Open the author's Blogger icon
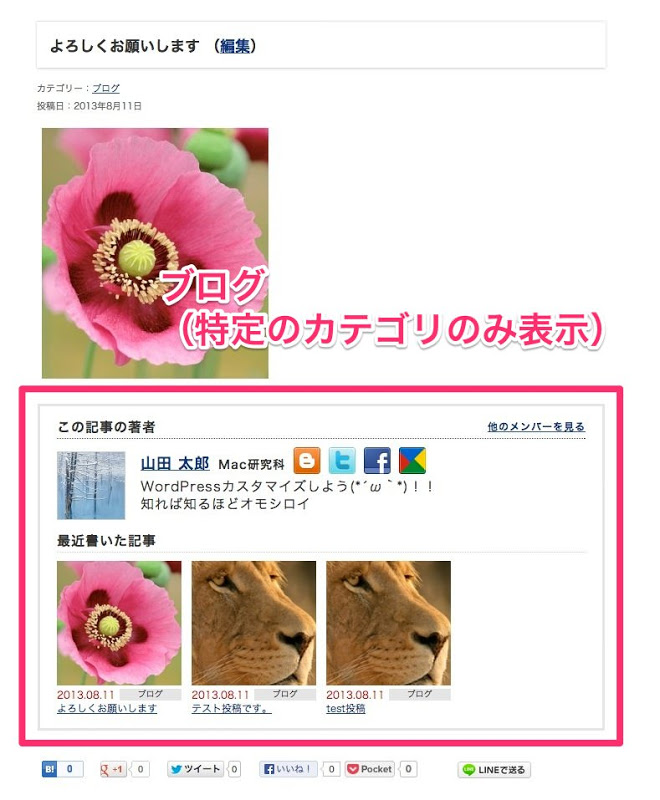This screenshot has height=800, width=660. 307,461
